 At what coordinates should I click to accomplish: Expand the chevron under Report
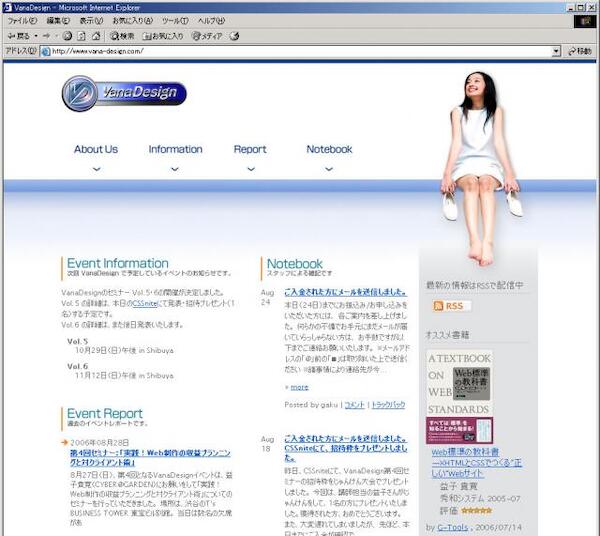(x=251, y=169)
